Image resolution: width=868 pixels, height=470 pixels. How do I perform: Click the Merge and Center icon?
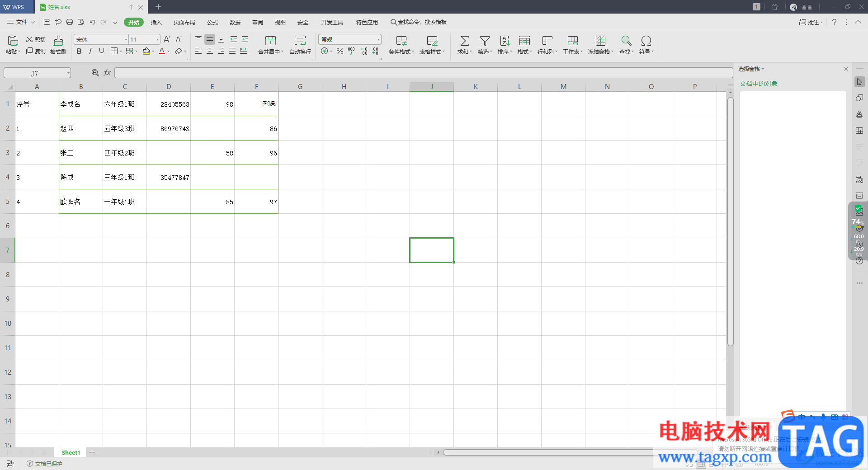[270, 41]
